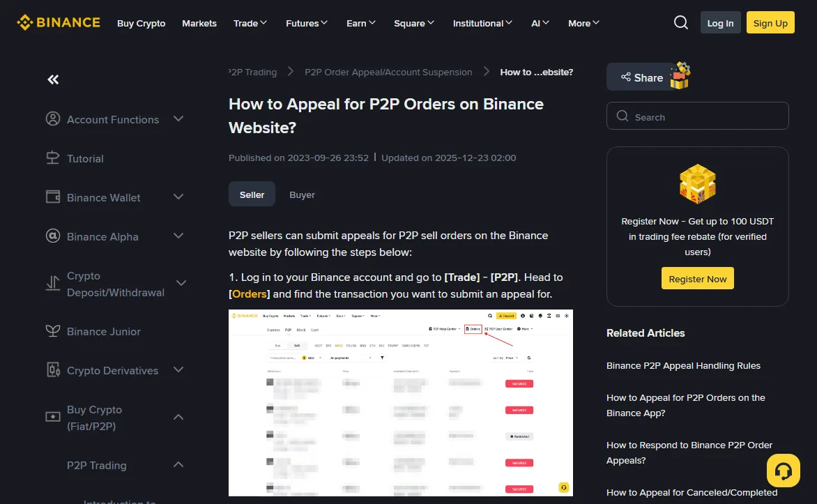Click the Register Now button

point(697,278)
